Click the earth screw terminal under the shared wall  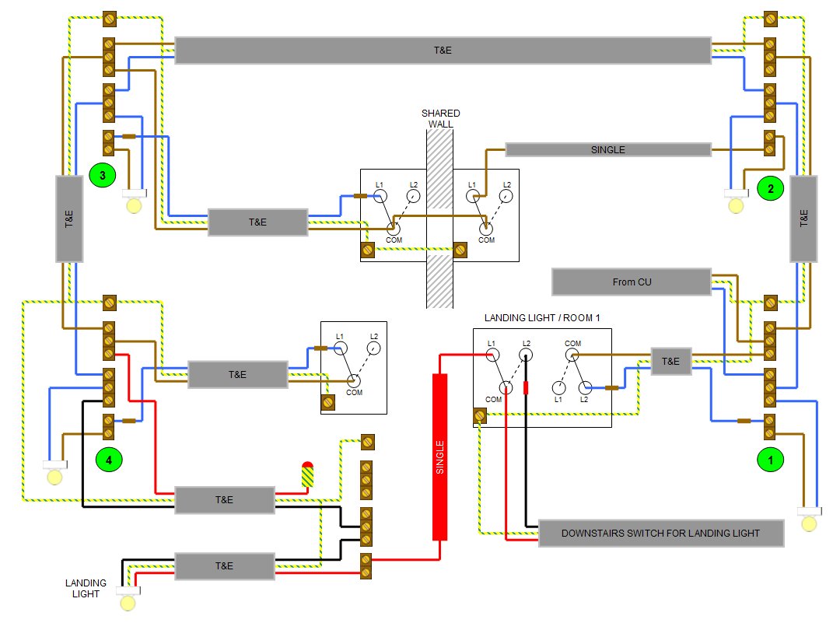pos(459,248)
